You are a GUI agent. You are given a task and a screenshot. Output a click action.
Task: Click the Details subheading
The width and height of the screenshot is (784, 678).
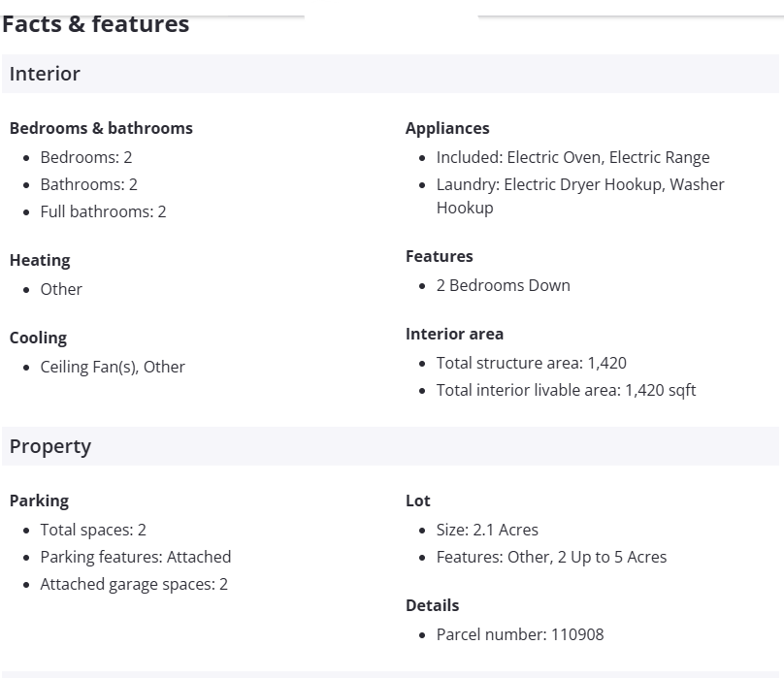432,605
